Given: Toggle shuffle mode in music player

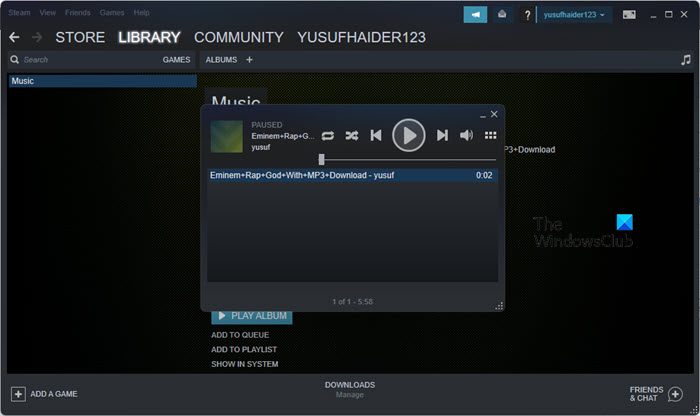Looking at the screenshot, I should tap(352, 135).
